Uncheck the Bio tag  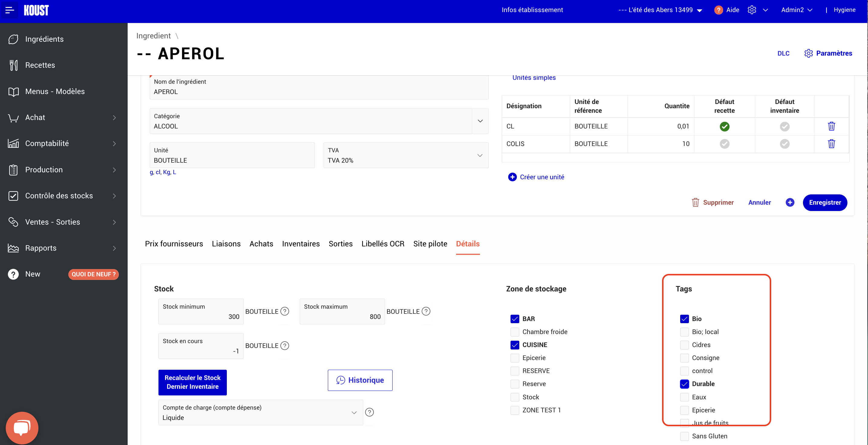[x=684, y=319]
